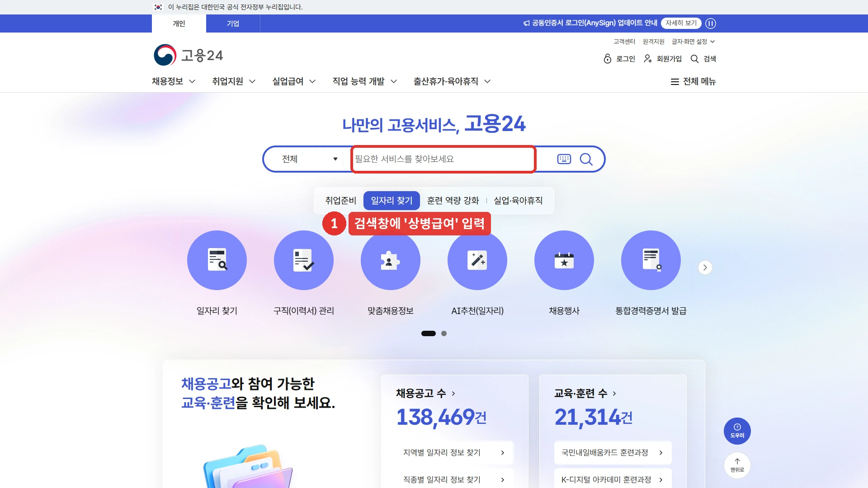Screen dimensions: 868x488
Task: Click the 검색 icon in header
Action: click(x=703, y=59)
